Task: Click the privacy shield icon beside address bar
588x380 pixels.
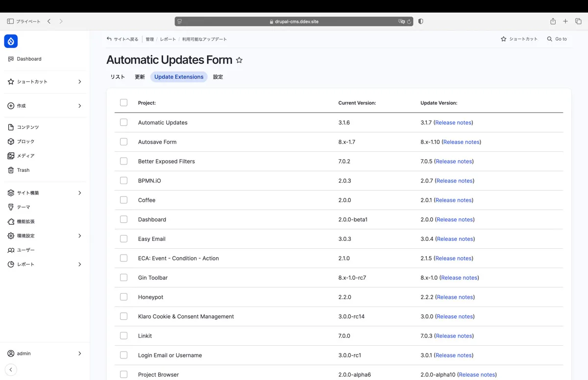Action: (x=420, y=22)
